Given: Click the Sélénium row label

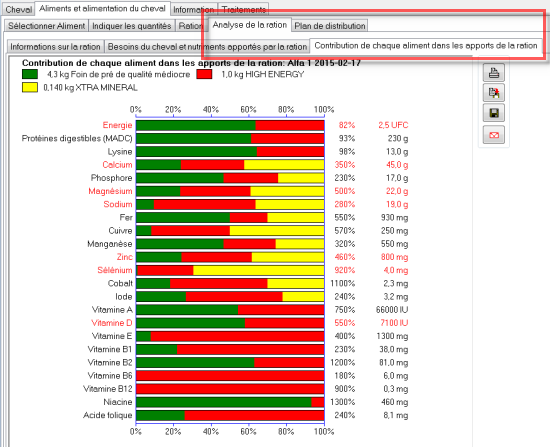Looking at the screenshot, I should (115, 270).
